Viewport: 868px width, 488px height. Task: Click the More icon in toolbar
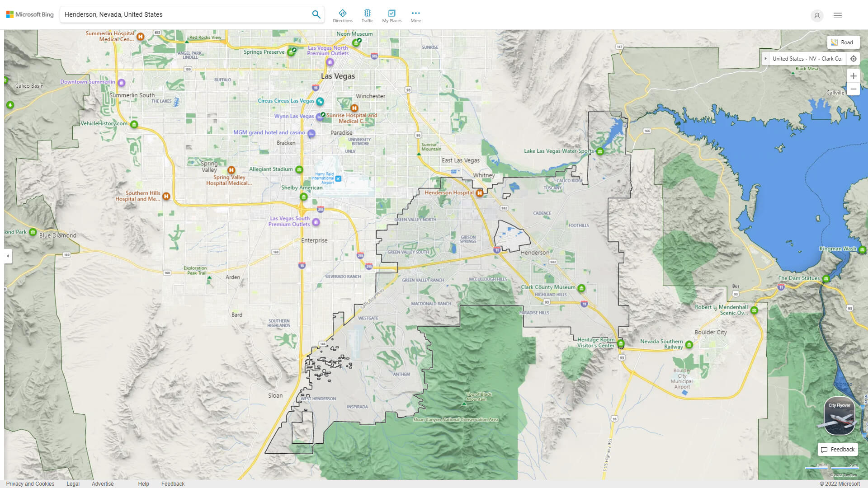415,13
